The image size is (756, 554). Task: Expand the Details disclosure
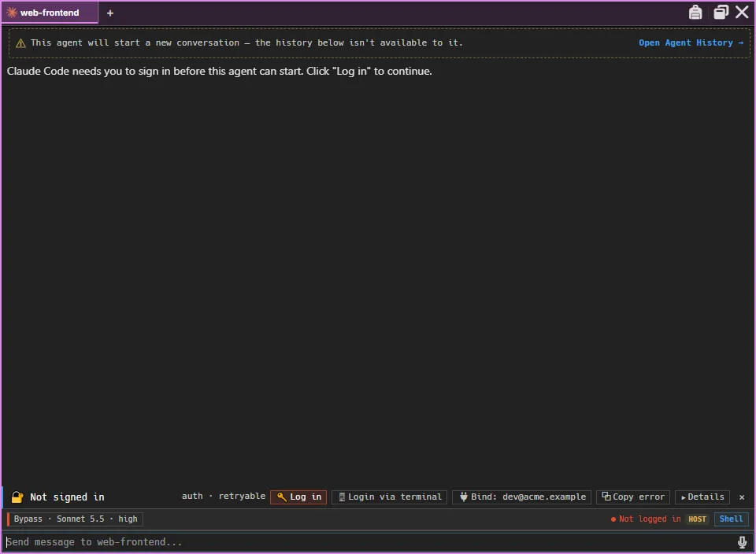tap(702, 497)
